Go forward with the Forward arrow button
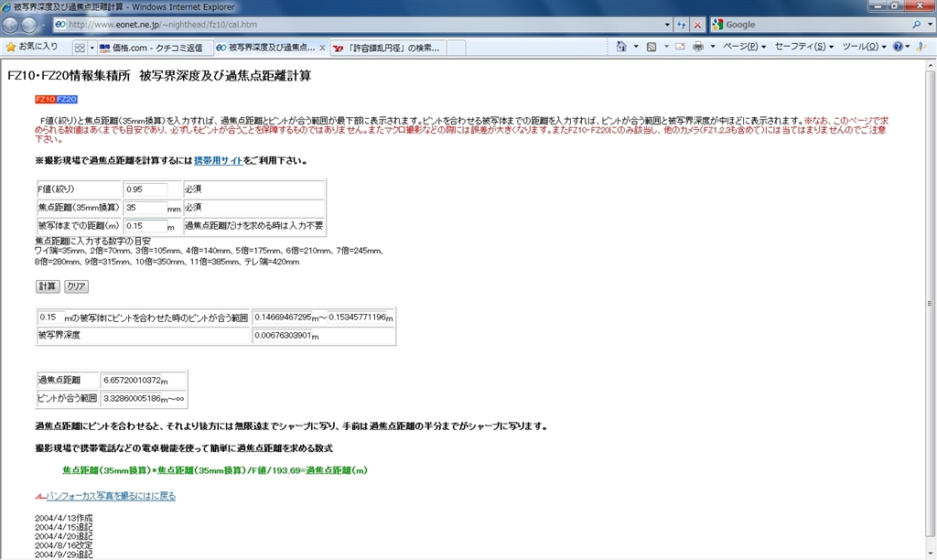 click(x=29, y=25)
